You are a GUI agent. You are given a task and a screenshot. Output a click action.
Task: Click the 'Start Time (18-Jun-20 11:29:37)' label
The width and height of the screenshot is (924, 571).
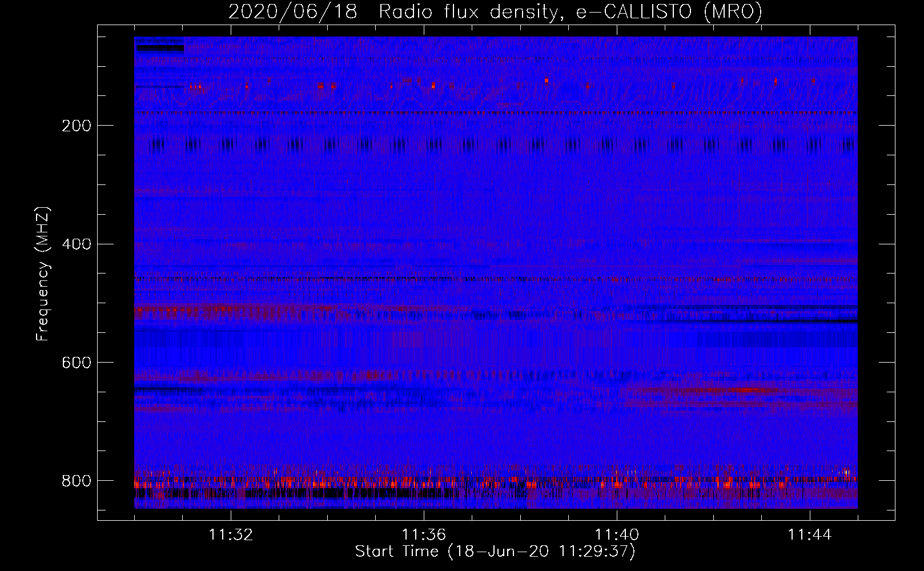495,552
